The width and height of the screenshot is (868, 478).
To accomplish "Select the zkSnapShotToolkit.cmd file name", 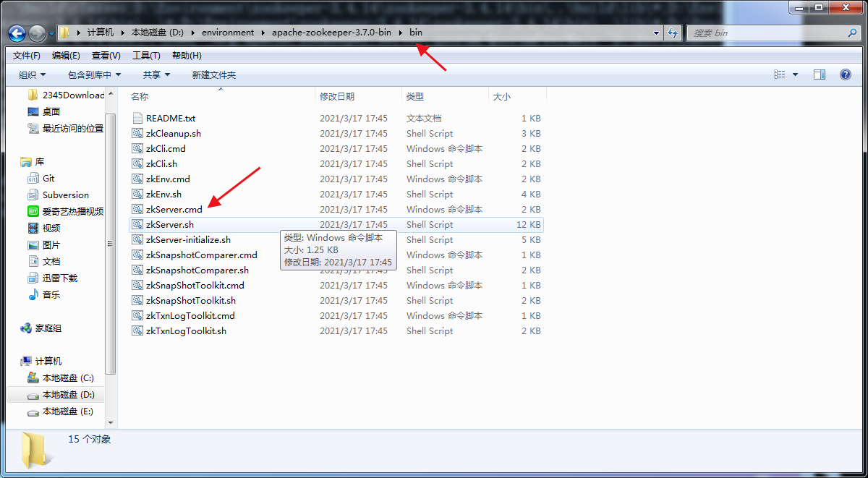I will pos(195,285).
